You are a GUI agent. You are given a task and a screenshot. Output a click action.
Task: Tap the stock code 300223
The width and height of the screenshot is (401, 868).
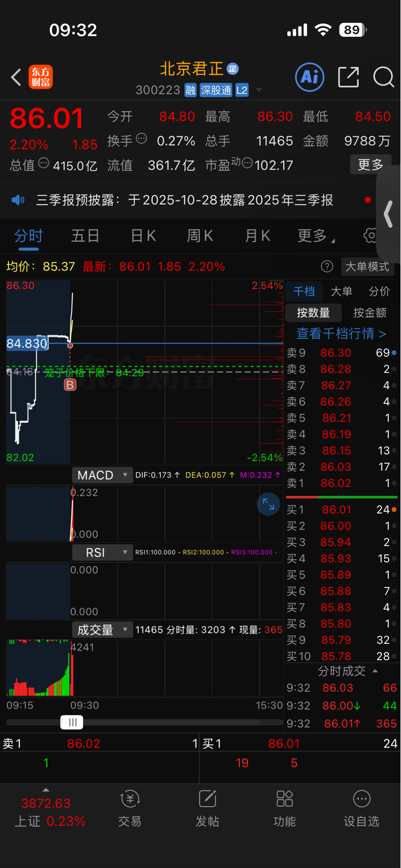158,90
